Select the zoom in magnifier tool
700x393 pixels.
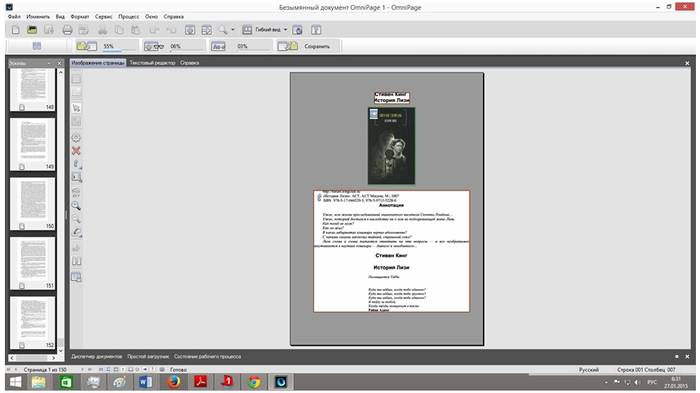(x=76, y=206)
